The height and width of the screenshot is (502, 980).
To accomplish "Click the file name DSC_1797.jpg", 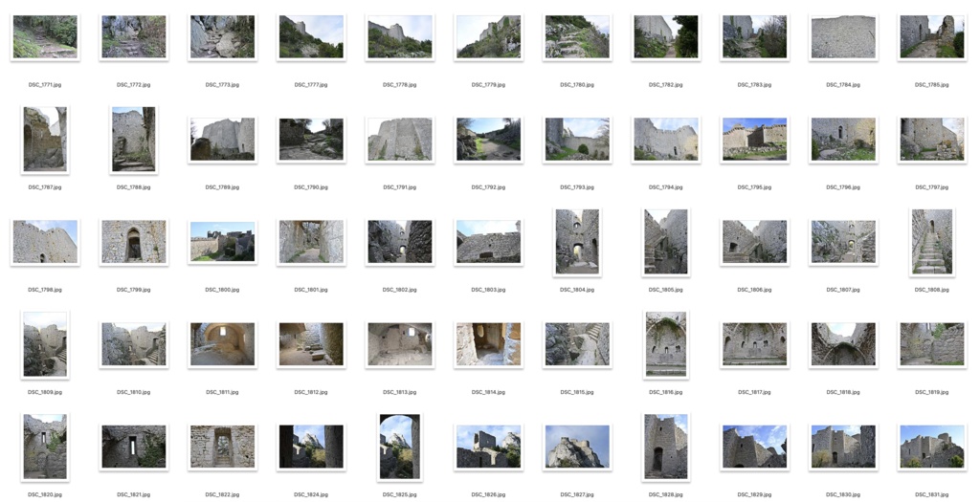I will [x=932, y=187].
